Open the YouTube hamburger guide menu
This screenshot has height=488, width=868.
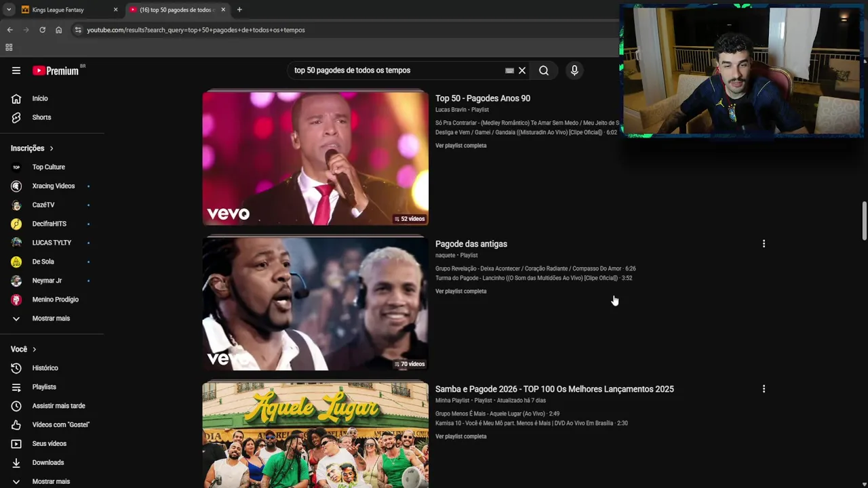pyautogui.click(x=16, y=70)
